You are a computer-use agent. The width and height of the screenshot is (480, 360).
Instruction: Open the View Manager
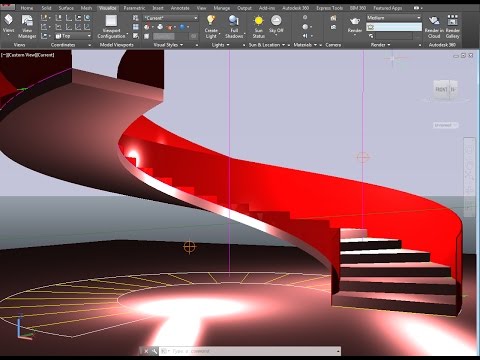coord(27,27)
